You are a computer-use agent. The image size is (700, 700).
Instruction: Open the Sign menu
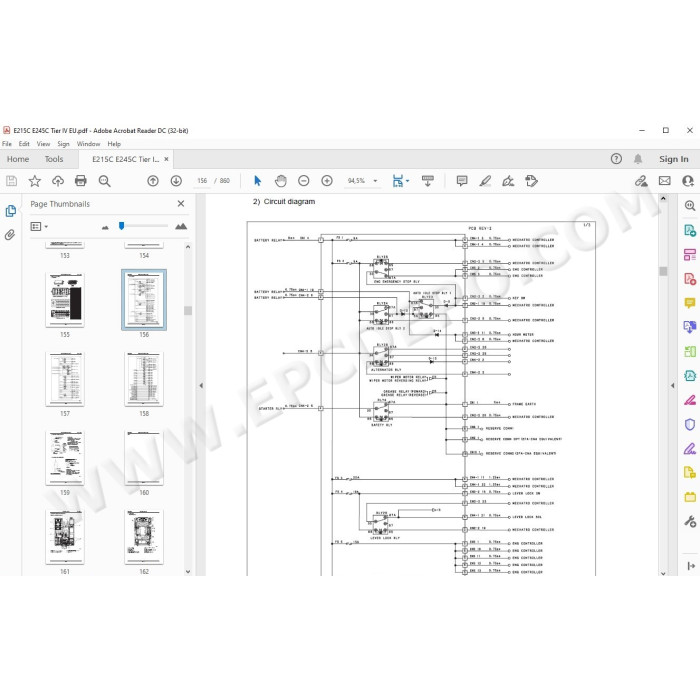coord(63,144)
